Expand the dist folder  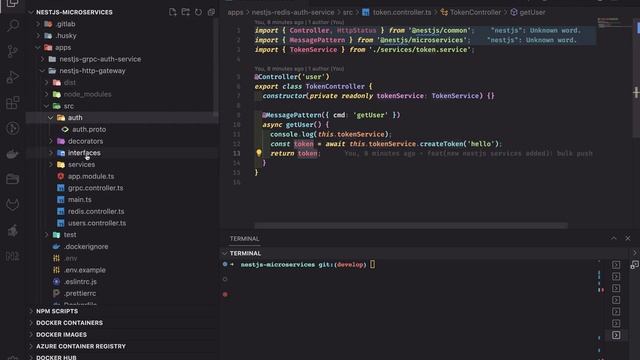pos(47,82)
